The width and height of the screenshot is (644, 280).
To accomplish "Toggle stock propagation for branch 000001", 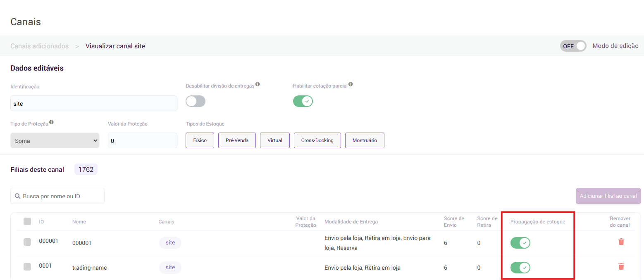I will (x=520, y=243).
